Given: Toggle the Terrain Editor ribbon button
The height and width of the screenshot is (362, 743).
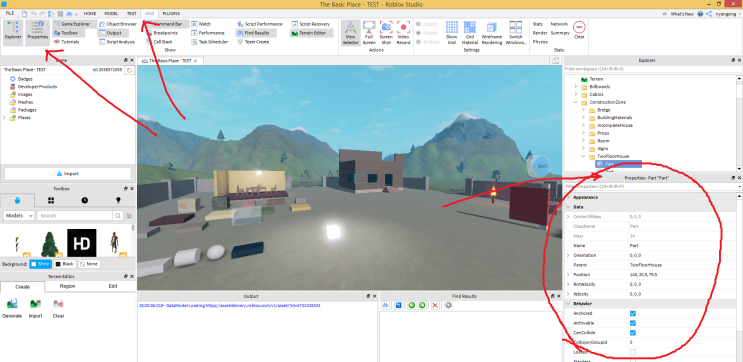Looking at the screenshot, I should (x=312, y=33).
